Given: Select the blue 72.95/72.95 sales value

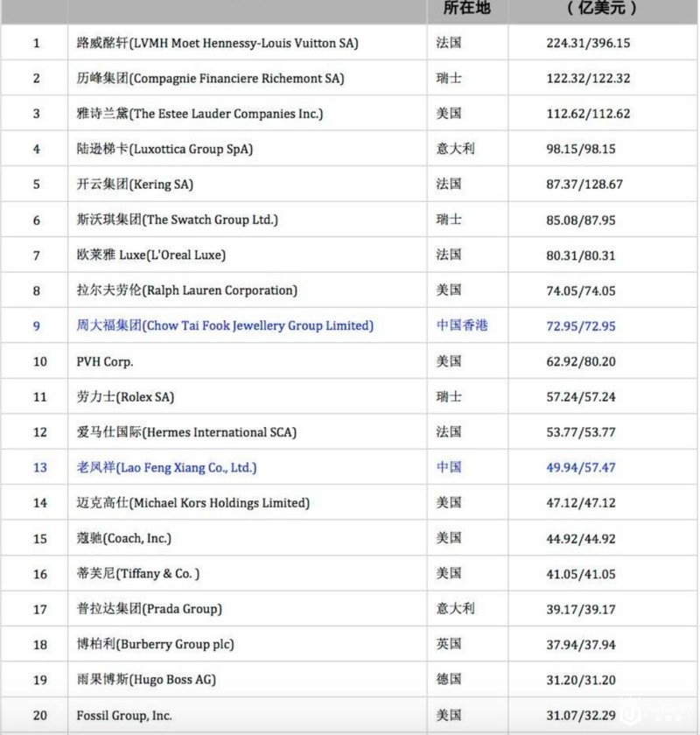Looking at the screenshot, I should point(581,326).
